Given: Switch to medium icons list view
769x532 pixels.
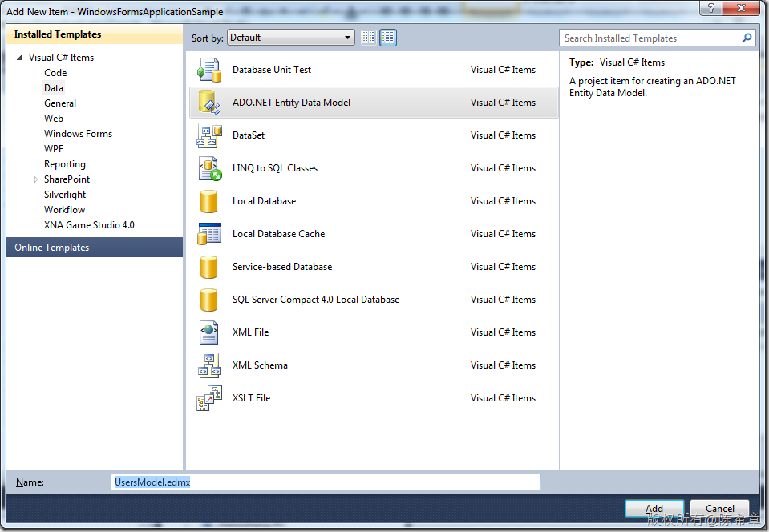Looking at the screenshot, I should pyautogui.click(x=388, y=38).
